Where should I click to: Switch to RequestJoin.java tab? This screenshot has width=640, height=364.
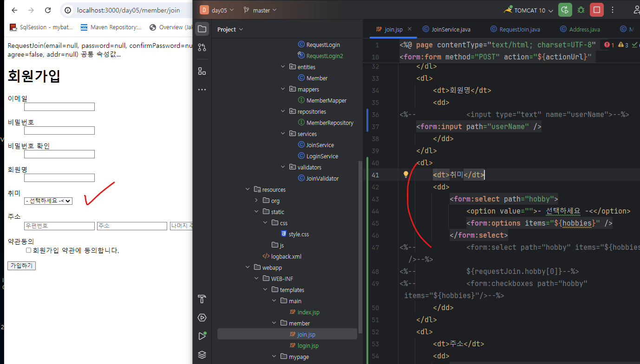point(515,29)
